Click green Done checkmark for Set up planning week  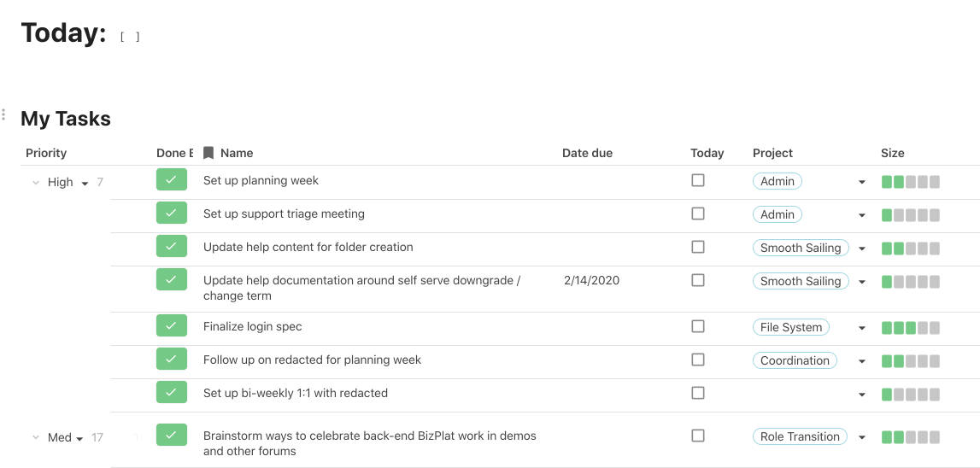coord(172,180)
